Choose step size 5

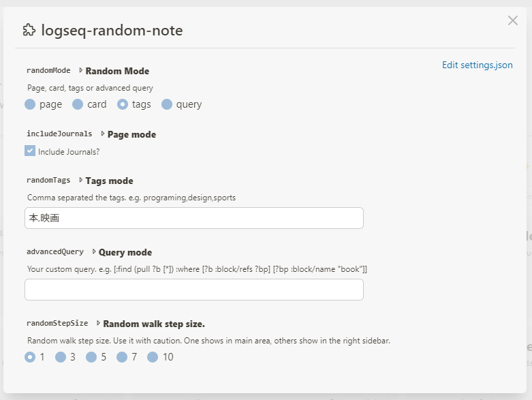91,356
